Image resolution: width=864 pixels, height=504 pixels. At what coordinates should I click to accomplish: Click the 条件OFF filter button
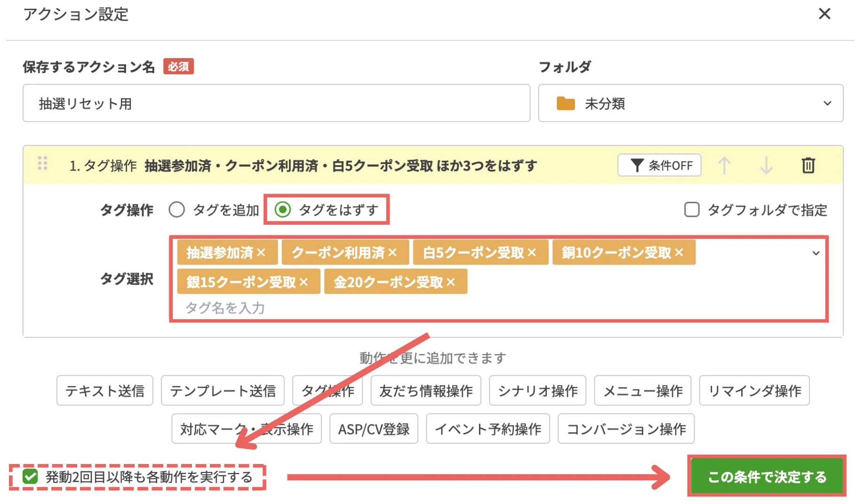(x=659, y=165)
